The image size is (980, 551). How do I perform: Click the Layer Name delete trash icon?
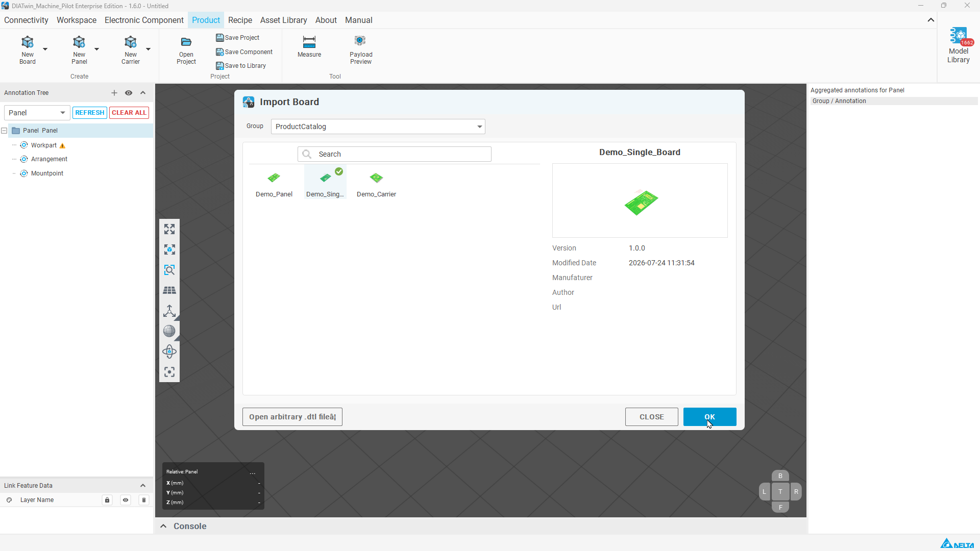coord(144,500)
